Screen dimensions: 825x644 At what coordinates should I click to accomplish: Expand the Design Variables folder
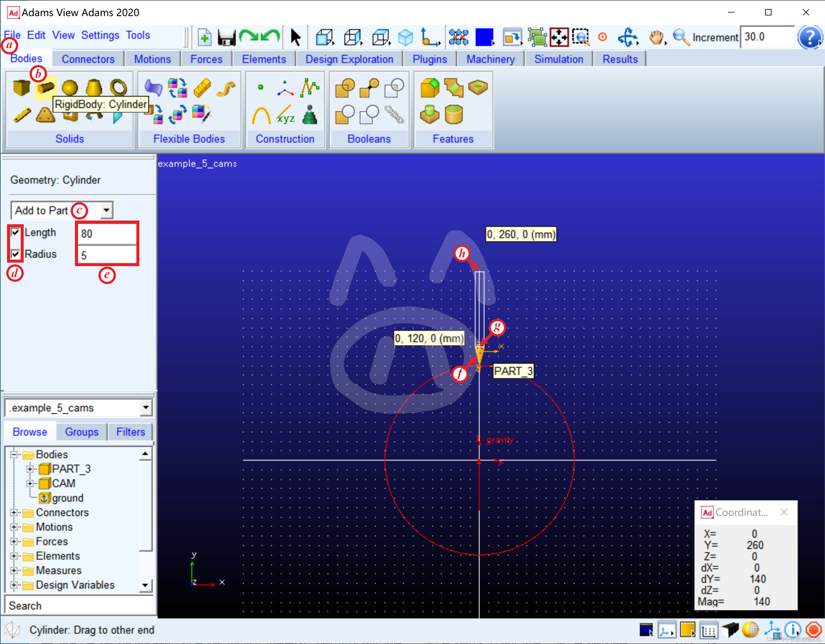[x=14, y=585]
